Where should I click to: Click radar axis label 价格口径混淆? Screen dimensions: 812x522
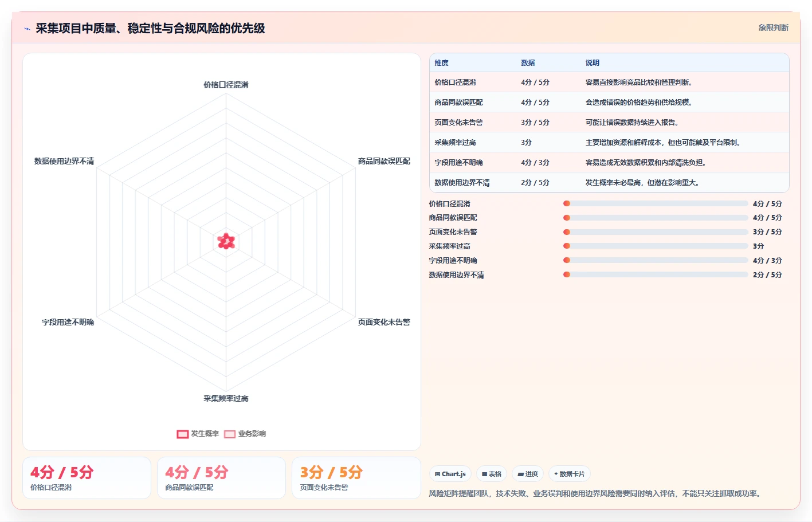click(226, 85)
